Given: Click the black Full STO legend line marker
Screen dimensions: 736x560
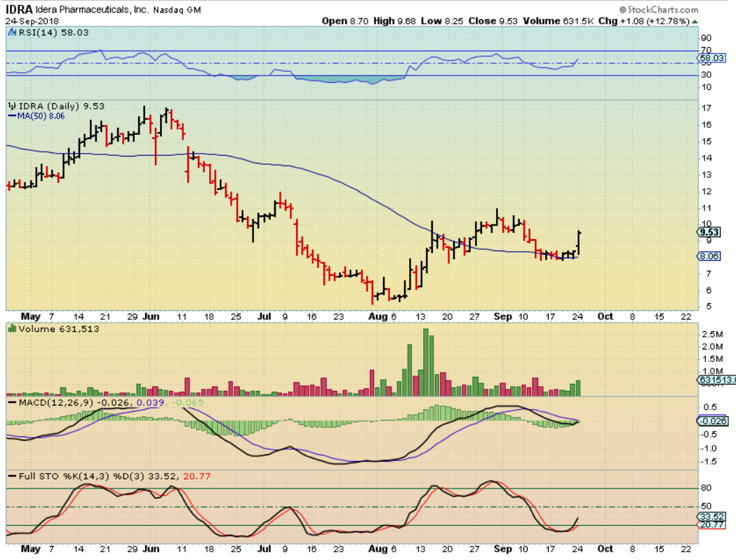Looking at the screenshot, I should point(12,476).
